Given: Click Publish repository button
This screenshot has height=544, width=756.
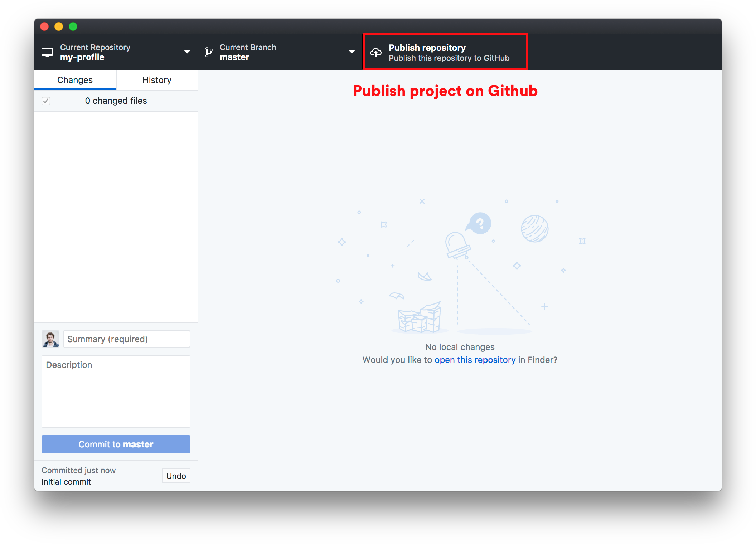Looking at the screenshot, I should point(445,52).
